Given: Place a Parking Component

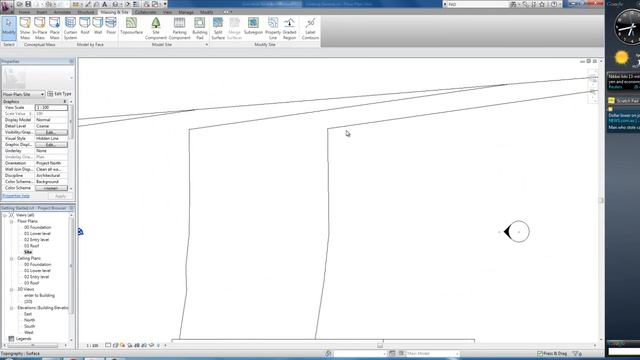Looking at the screenshot, I should (179, 28).
